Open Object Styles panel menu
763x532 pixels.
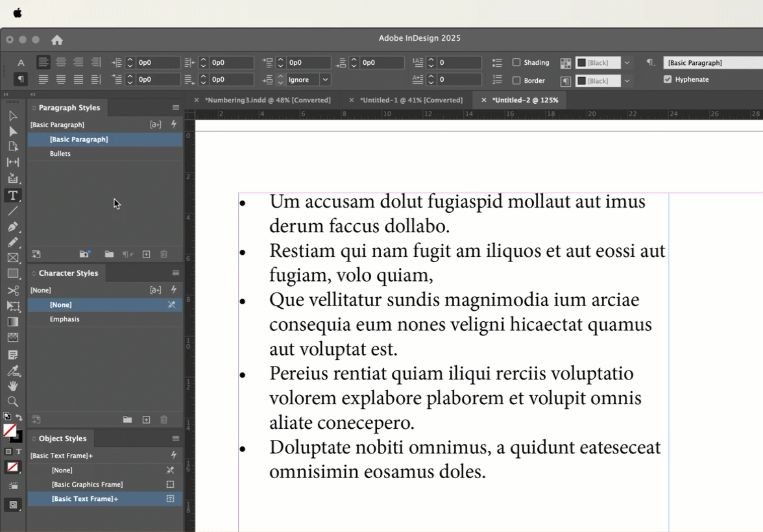(176, 439)
